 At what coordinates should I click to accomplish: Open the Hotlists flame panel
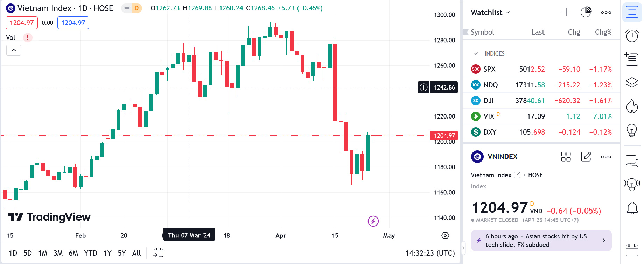[x=632, y=107]
